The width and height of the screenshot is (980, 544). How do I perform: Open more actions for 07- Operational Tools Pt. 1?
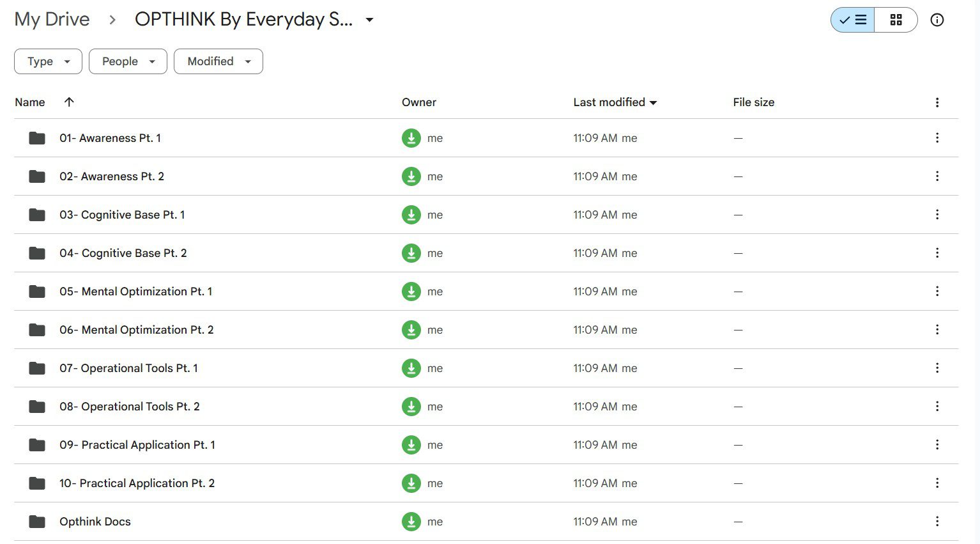click(937, 368)
